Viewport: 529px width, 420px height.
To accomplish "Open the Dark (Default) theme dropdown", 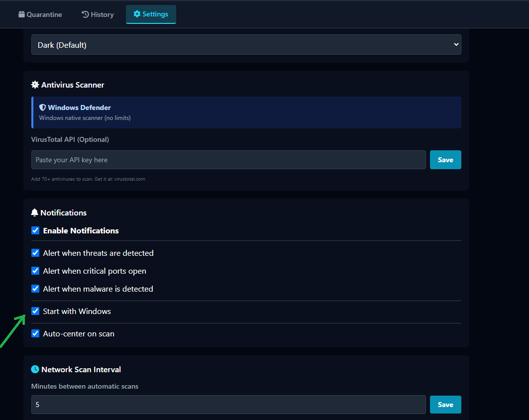I will (x=246, y=44).
